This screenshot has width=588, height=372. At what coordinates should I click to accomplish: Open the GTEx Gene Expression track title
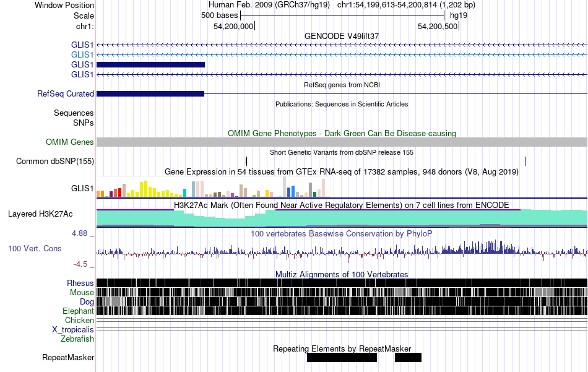342,171
